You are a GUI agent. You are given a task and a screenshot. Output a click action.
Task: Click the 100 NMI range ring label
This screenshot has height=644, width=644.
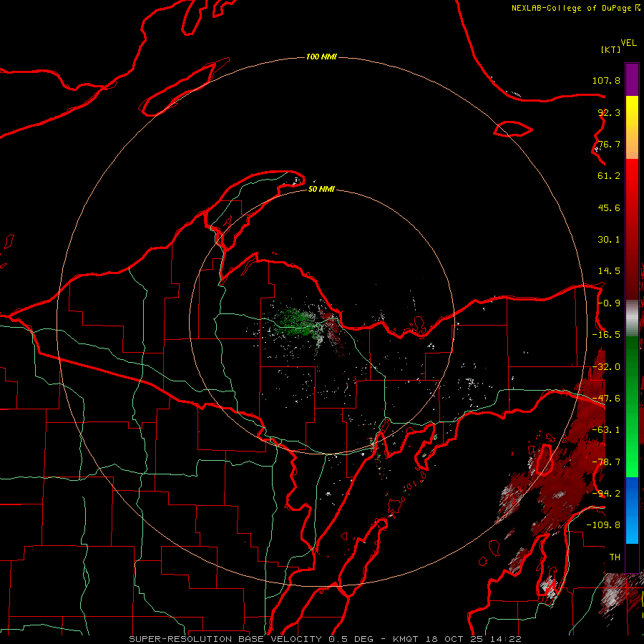pos(321,57)
